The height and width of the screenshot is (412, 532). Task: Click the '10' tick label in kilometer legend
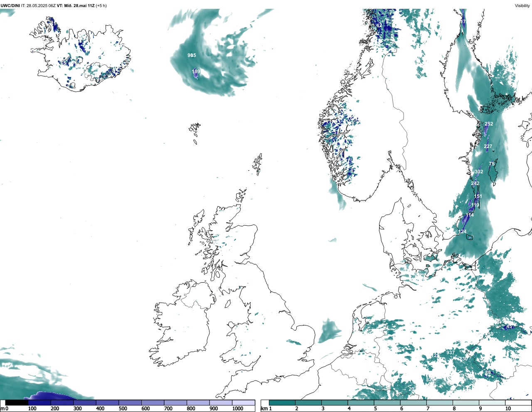pyautogui.click(x=508, y=409)
